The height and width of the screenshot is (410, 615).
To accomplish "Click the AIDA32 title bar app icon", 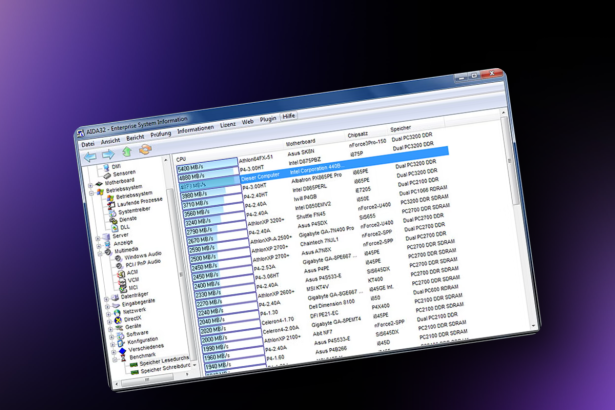I will [80, 134].
